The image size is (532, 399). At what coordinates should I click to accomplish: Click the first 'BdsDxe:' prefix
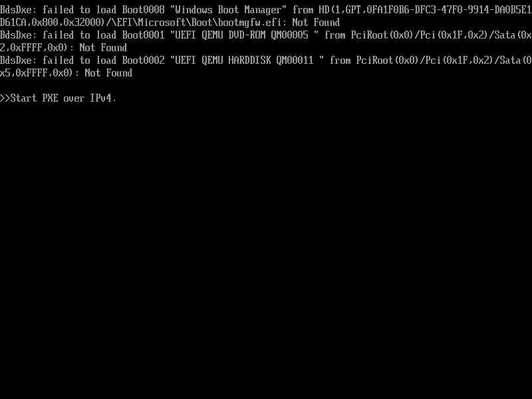[19, 9]
